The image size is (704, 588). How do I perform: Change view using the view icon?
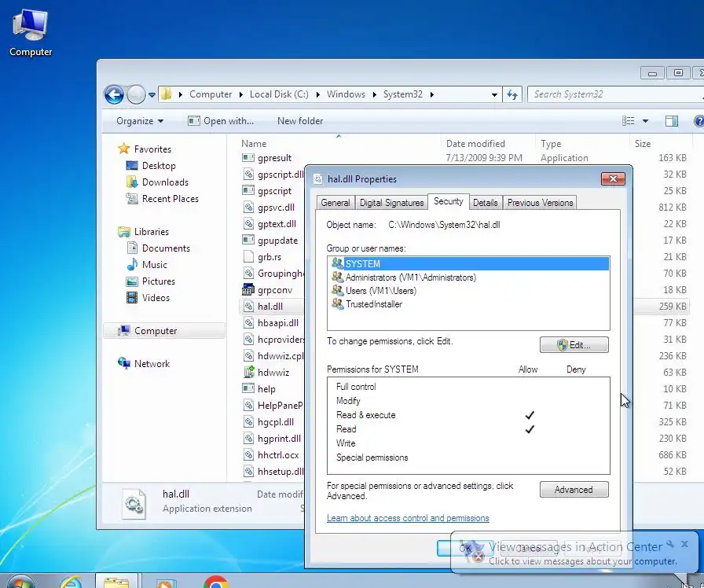(x=628, y=121)
